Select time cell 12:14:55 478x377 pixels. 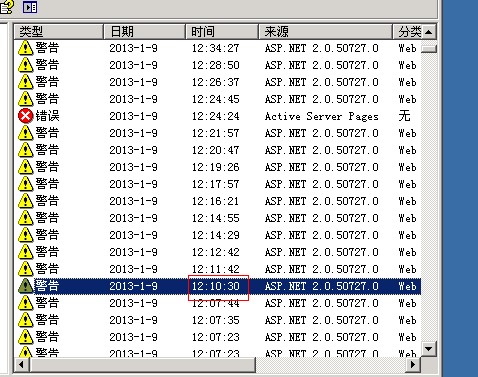[216, 218]
